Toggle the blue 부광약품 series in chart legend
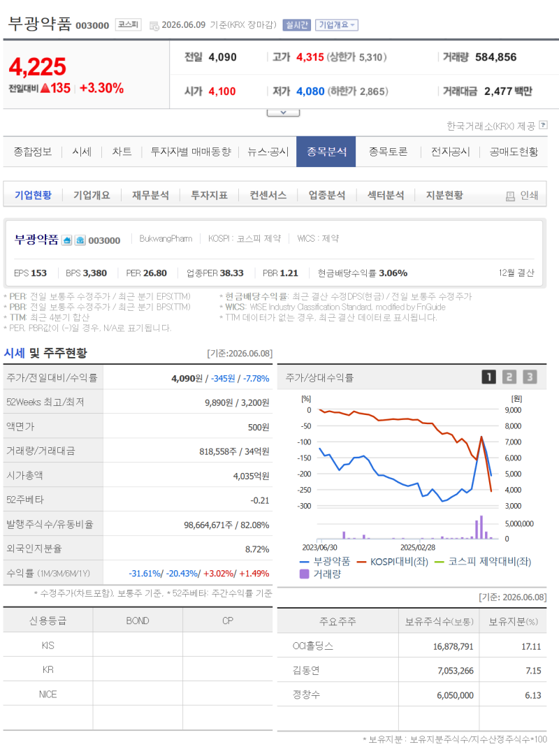559x756 pixels. click(325, 561)
